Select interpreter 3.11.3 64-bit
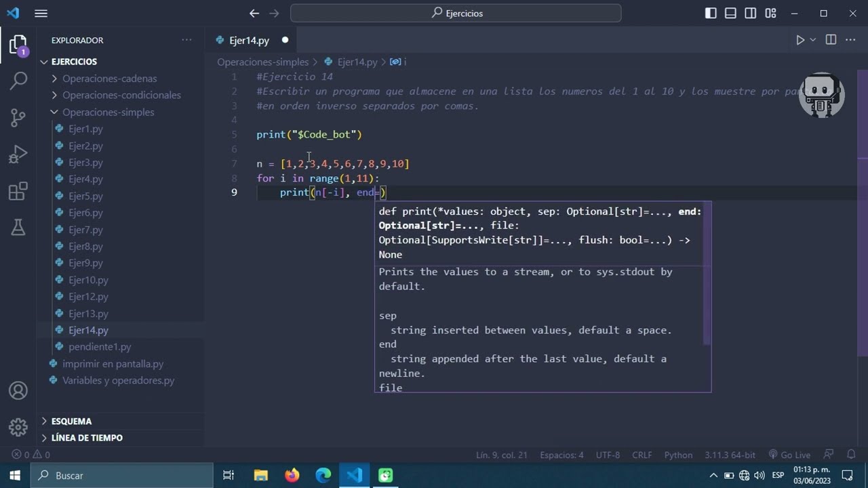The image size is (868, 488). tap(730, 455)
